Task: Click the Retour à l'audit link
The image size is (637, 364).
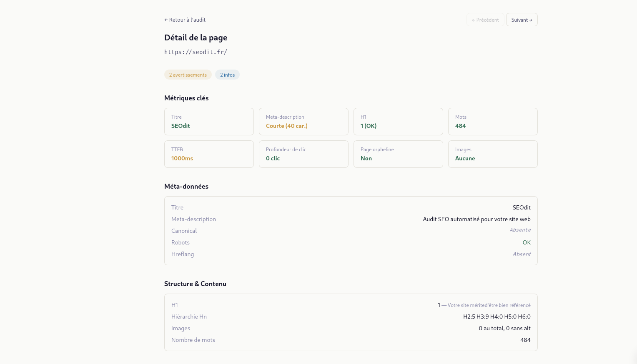Action: click(185, 20)
